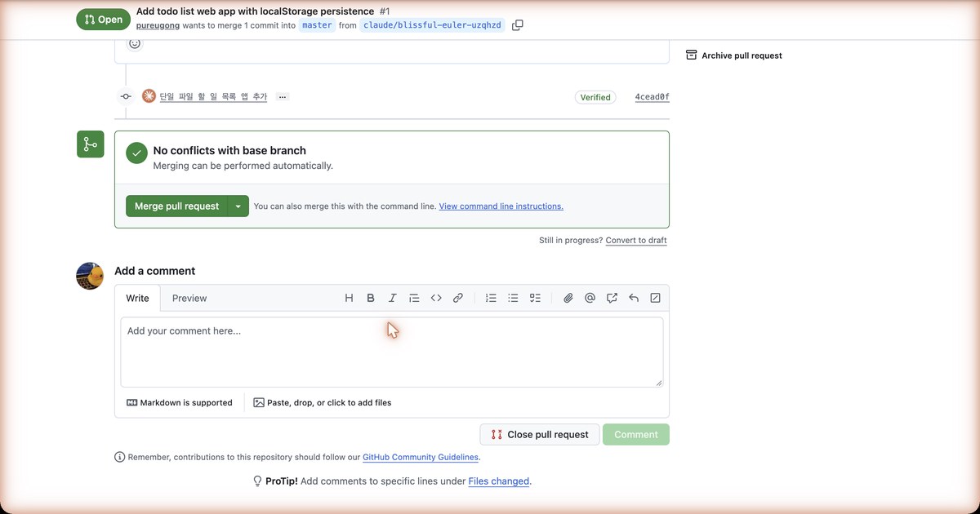The width and height of the screenshot is (980, 514).
Task: Insert a numbered list
Action: click(x=491, y=298)
